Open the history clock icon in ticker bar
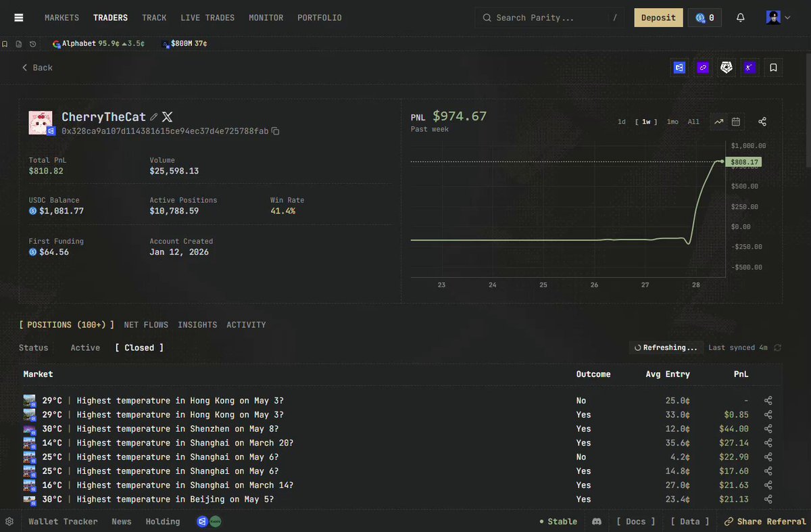This screenshot has height=532, width=811. click(32, 44)
